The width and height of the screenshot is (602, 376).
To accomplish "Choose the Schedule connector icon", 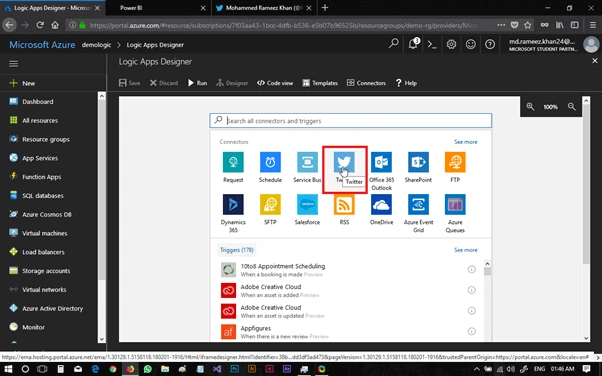I will 270,162.
